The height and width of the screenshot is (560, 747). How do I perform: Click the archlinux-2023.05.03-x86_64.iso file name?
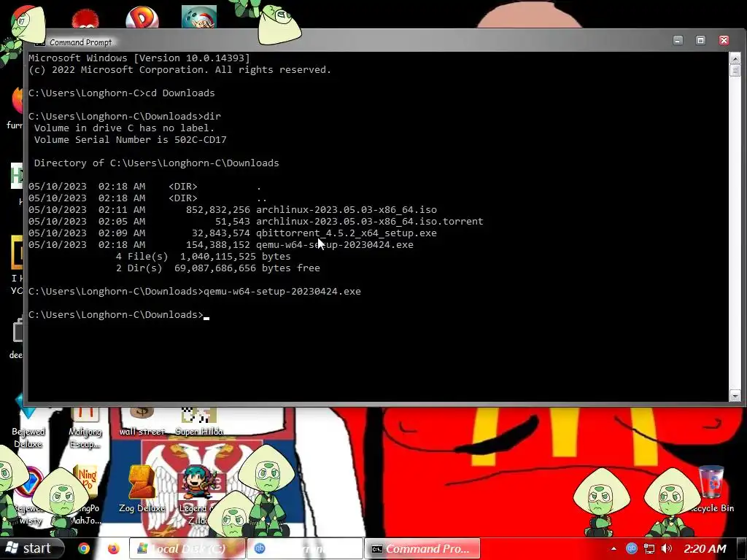pyautogui.click(x=347, y=209)
